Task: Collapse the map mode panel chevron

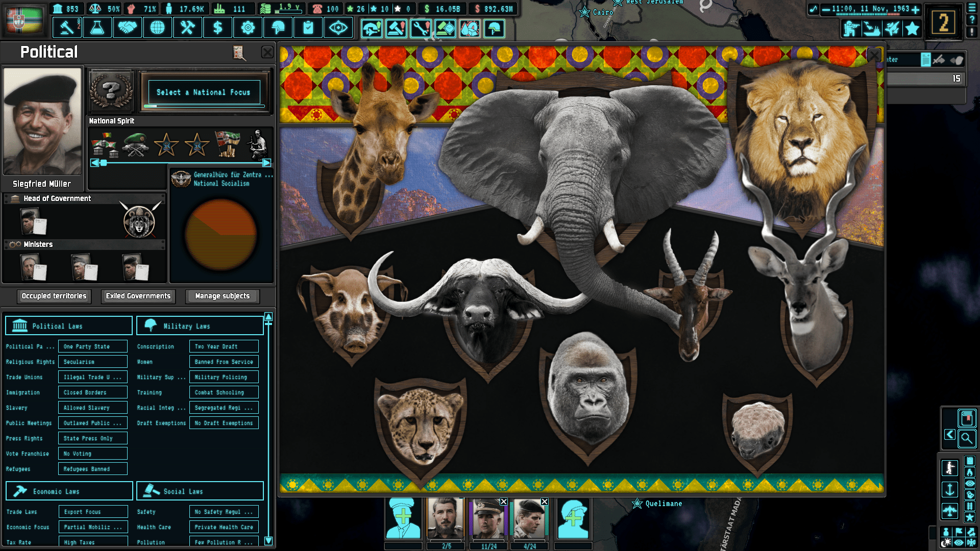Action: point(950,435)
